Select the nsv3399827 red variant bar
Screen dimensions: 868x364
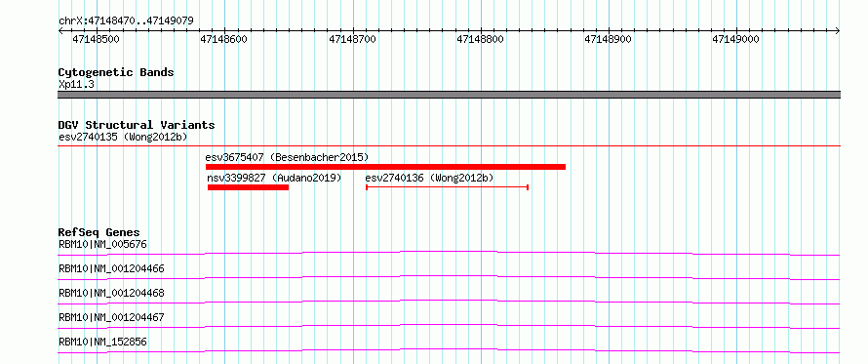point(248,187)
